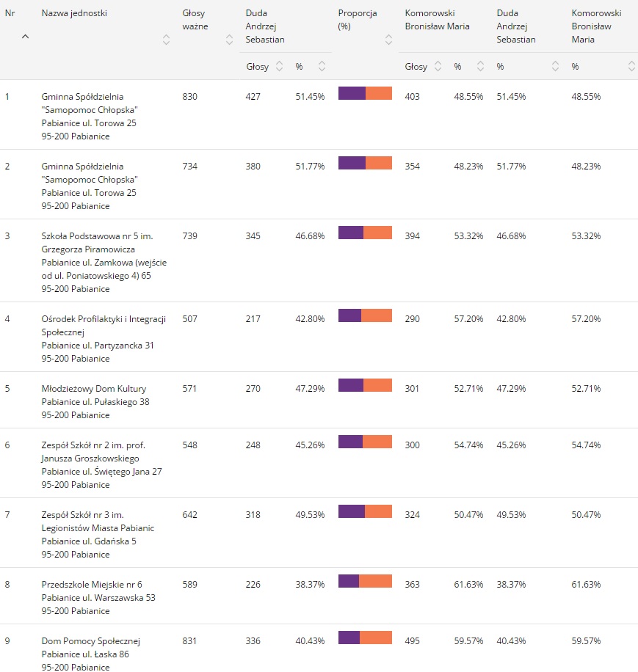Image resolution: width=638 pixels, height=672 pixels.
Task: Click the Nazwa jednostki header label
Action: pyautogui.click(x=74, y=13)
